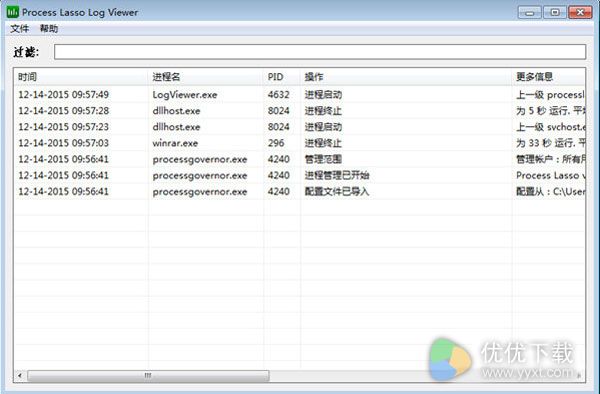Screen dimensions: 600x394
Task: Select the 为 33 秒 运行 info cell
Action: pyautogui.click(x=550, y=143)
